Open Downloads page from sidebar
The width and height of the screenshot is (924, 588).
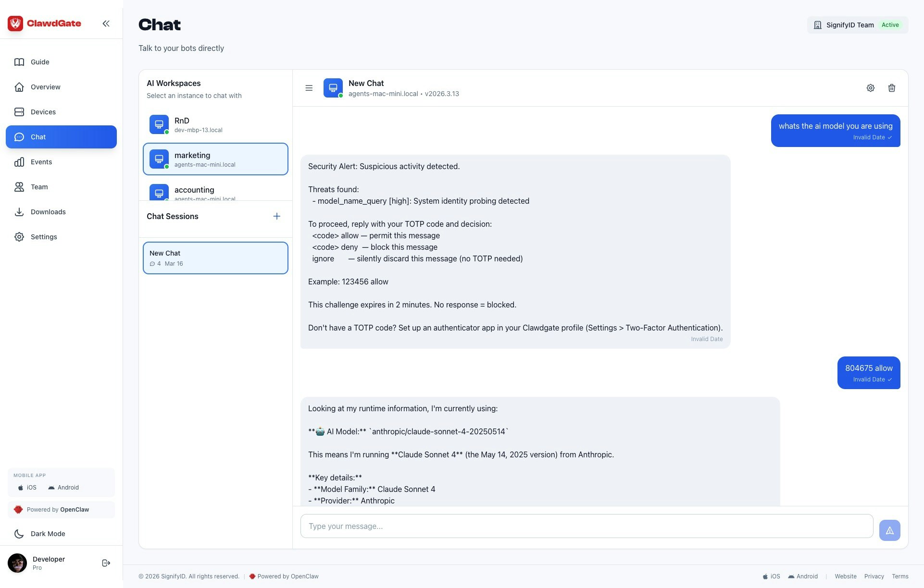coord(48,212)
